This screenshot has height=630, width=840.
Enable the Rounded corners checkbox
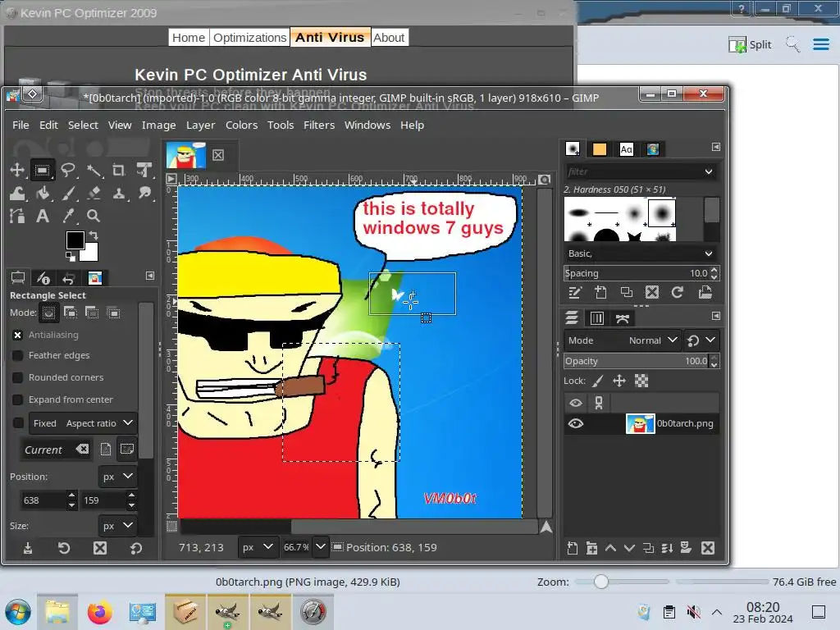18,377
